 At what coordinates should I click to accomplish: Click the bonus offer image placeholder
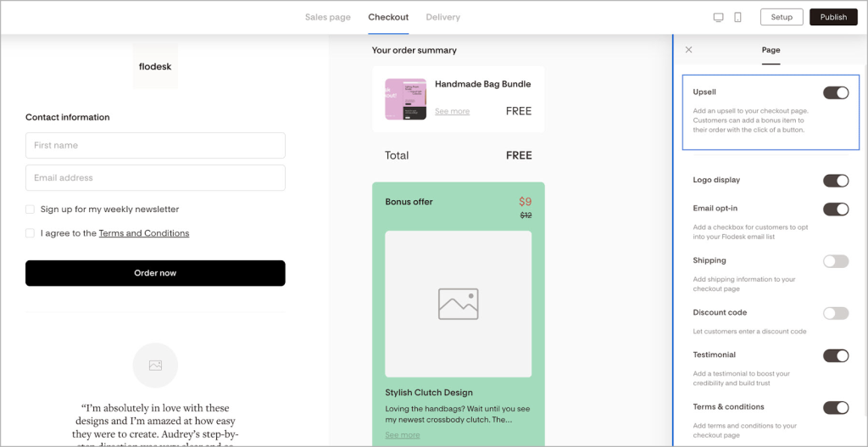pyautogui.click(x=458, y=304)
